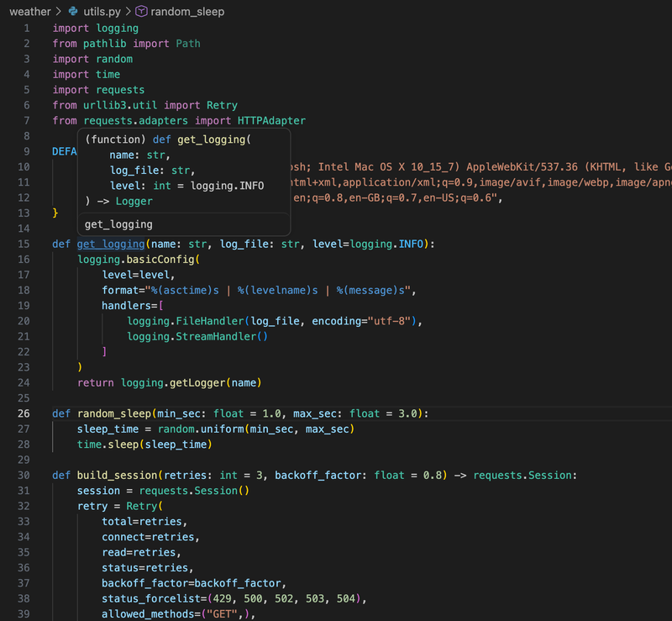Expand breadcrumb chevron after utils.py
The width and height of the screenshot is (672, 621).
pos(128,12)
